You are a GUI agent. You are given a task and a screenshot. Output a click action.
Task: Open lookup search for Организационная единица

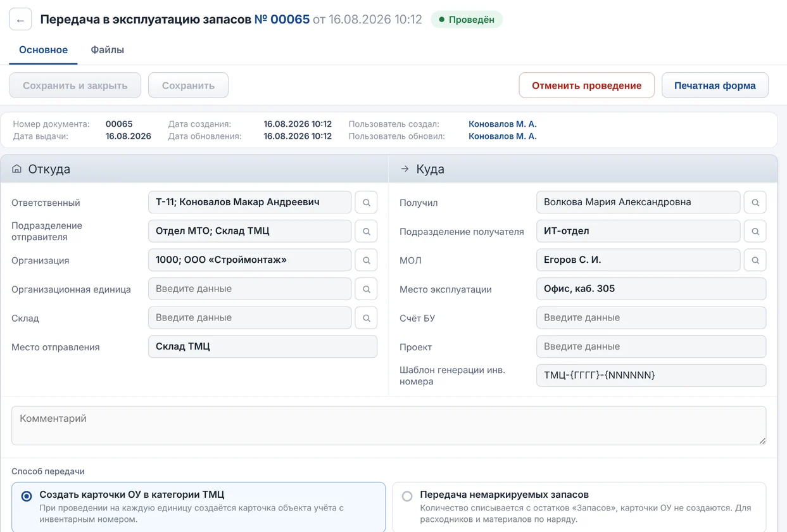pyautogui.click(x=366, y=289)
